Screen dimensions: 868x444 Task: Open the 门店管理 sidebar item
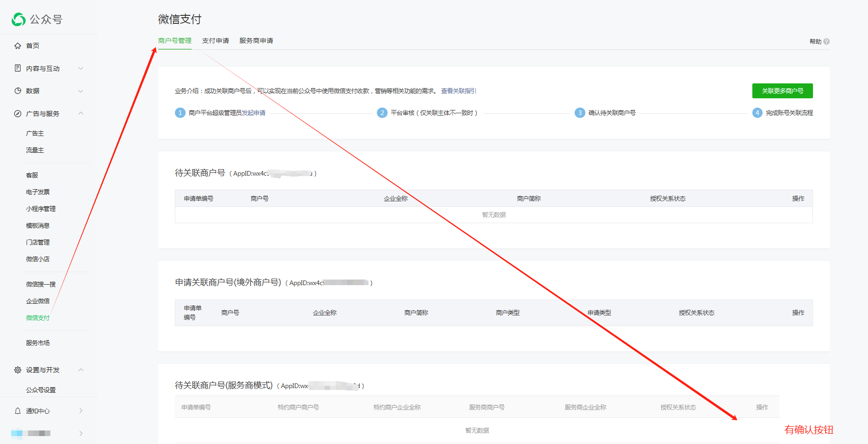click(38, 242)
